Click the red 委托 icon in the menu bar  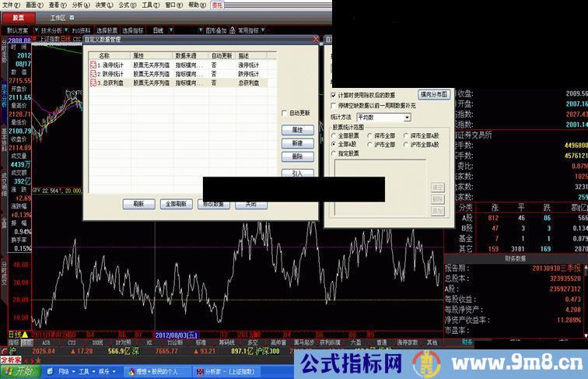217,5
